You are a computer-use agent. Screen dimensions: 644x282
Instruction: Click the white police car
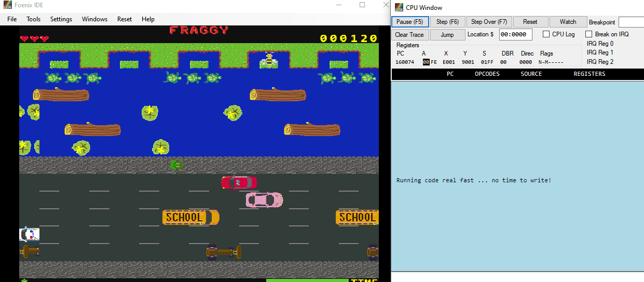click(29, 234)
